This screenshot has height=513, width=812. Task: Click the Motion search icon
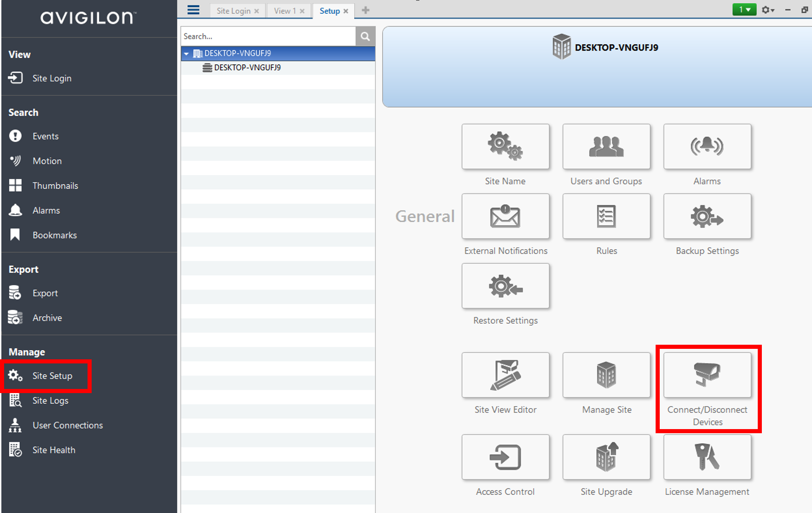tap(15, 161)
